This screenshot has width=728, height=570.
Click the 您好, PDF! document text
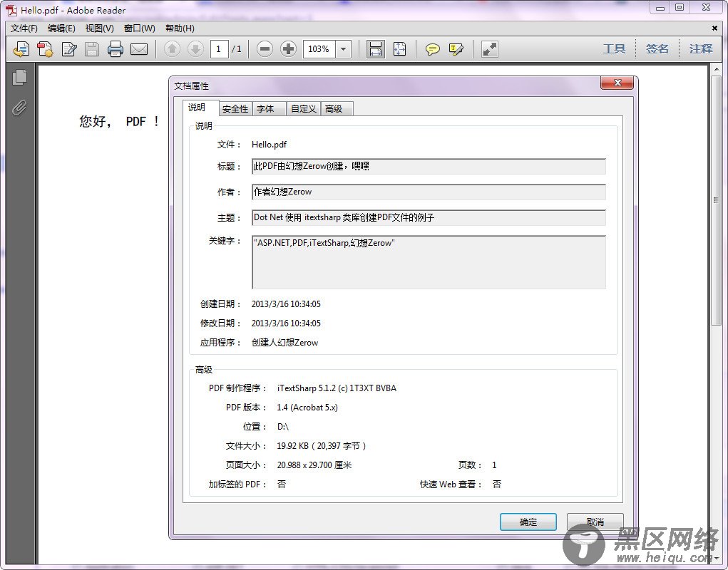pos(119,122)
